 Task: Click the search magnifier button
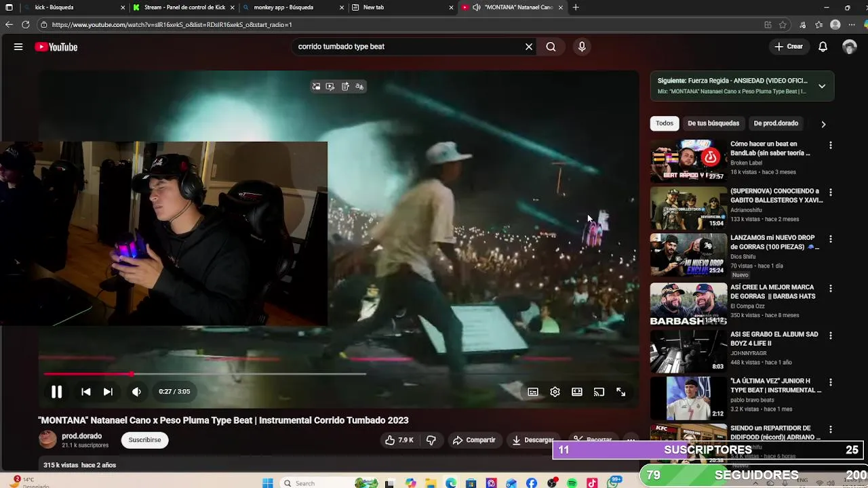click(551, 47)
